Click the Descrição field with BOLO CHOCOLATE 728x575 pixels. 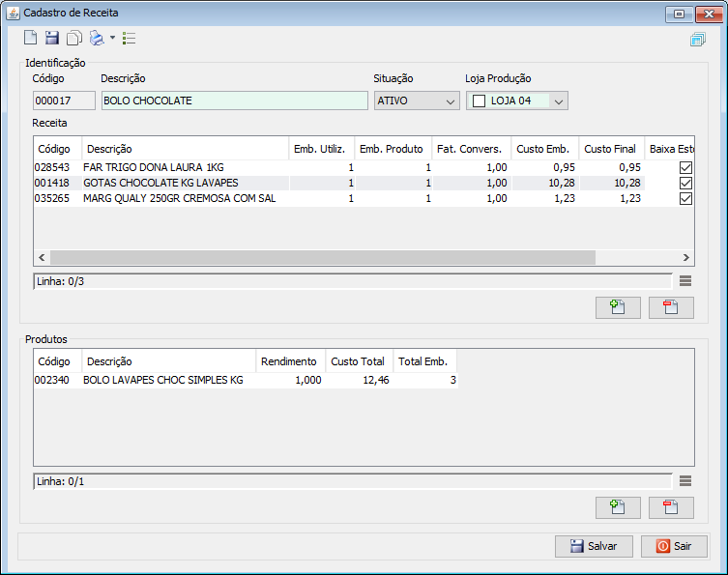click(235, 101)
